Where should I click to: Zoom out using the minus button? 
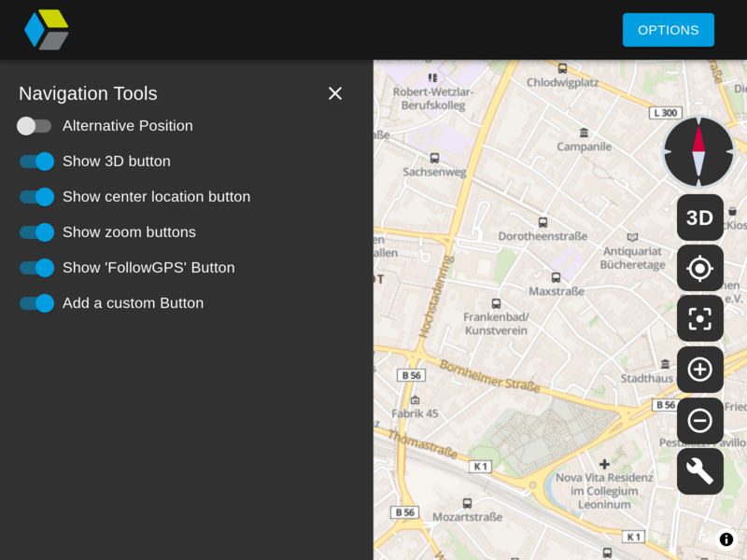tap(699, 419)
